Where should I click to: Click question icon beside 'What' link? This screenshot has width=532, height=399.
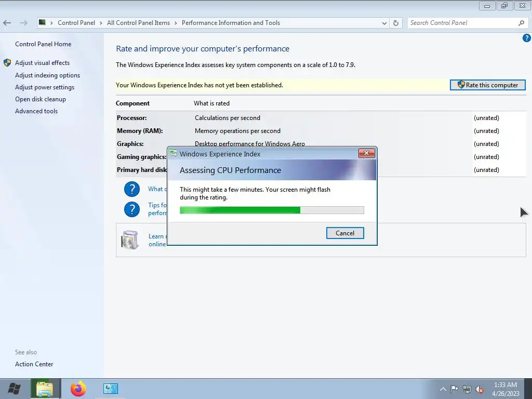(132, 189)
